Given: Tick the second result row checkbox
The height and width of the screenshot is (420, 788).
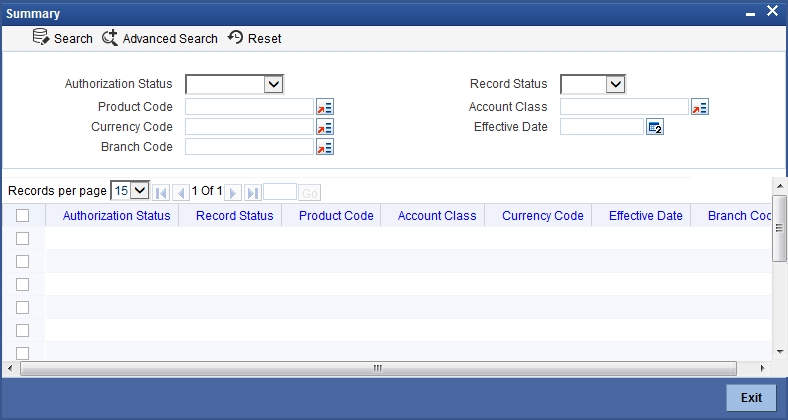Looking at the screenshot, I should [x=23, y=261].
